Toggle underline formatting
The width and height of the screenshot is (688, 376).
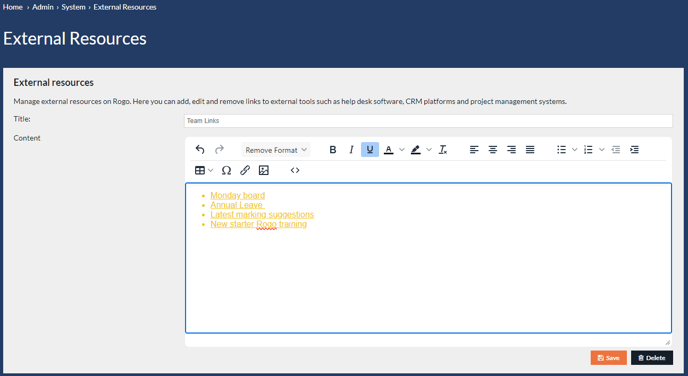[x=370, y=150]
